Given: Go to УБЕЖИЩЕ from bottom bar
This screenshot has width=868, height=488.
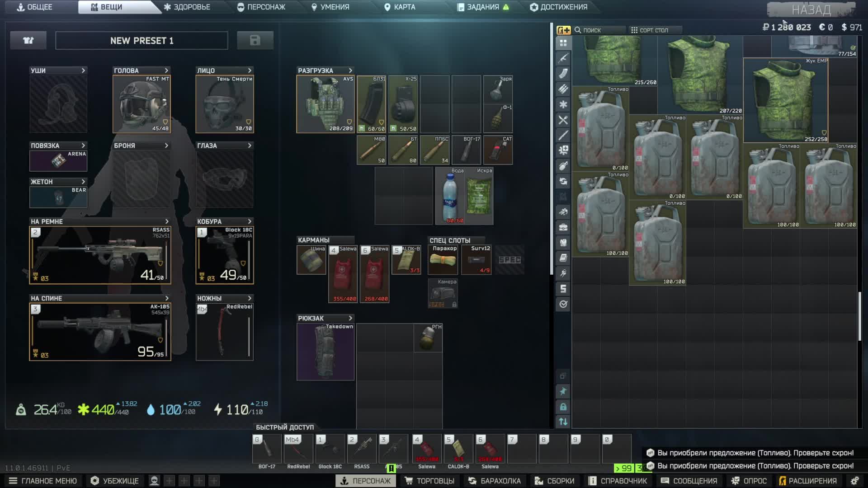Looking at the screenshot, I should point(115,481).
